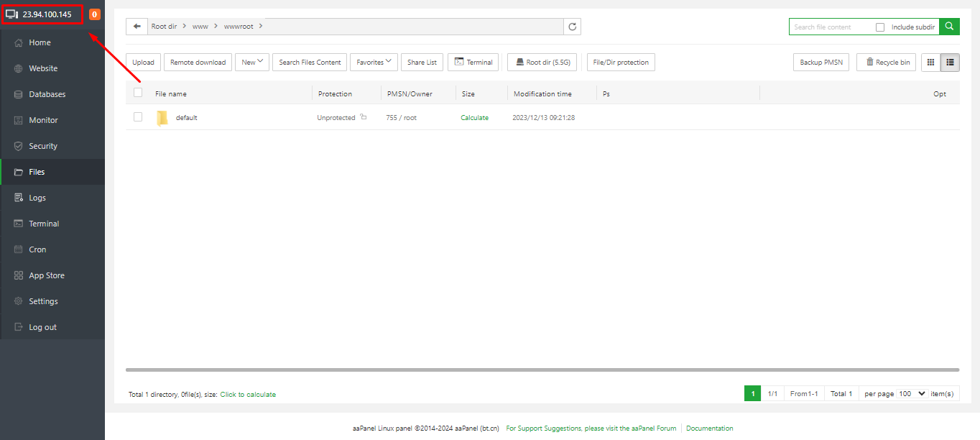Screen dimensions: 980x440
Task: Open the New dropdown
Action: (252, 63)
